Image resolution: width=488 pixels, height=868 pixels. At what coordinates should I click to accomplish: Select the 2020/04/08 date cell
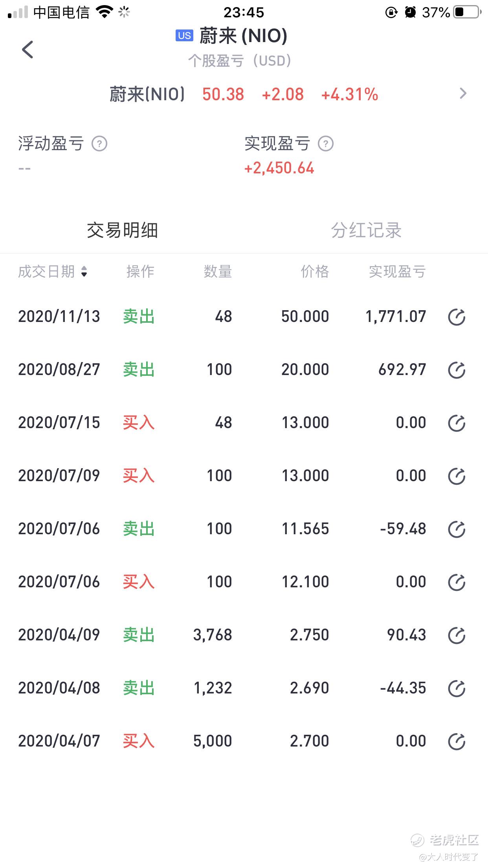[59, 688]
